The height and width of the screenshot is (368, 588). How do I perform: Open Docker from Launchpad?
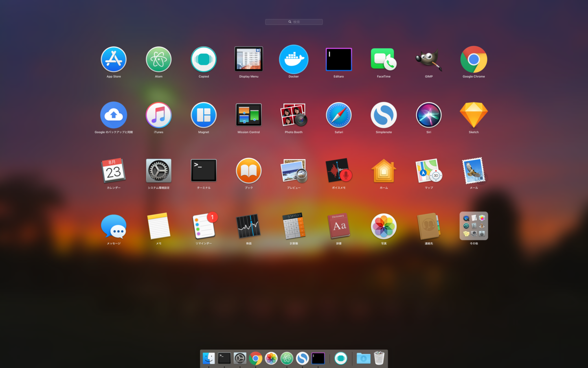(294, 59)
